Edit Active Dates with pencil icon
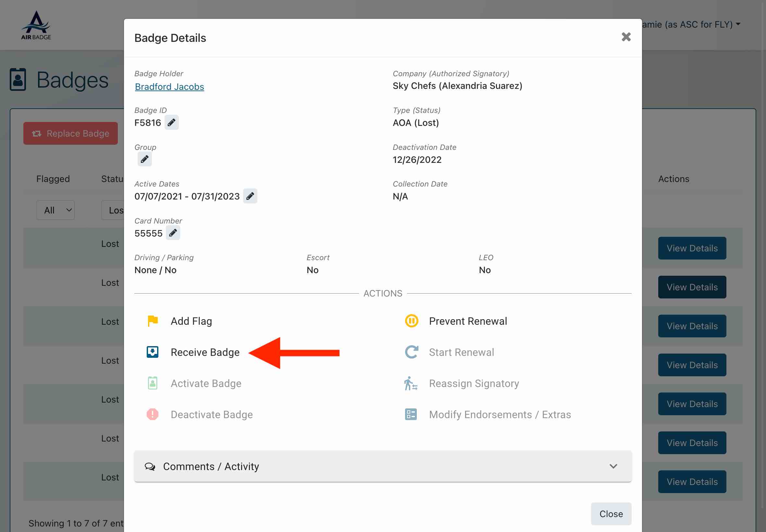 (250, 196)
